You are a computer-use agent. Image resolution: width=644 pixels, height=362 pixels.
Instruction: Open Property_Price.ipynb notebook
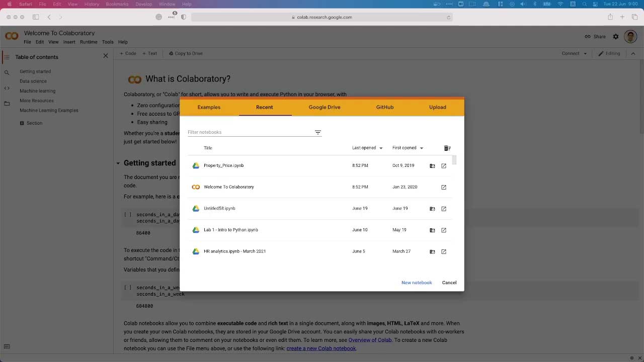[x=224, y=165]
